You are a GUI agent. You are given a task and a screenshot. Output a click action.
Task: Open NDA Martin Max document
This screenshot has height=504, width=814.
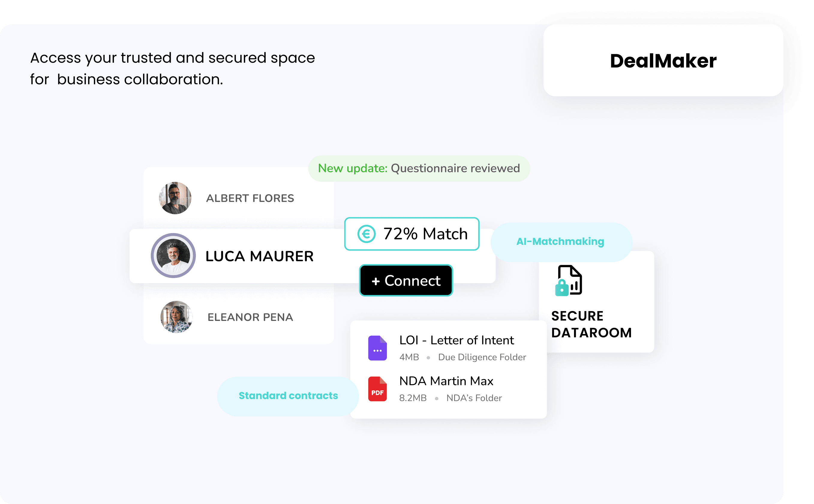tap(446, 381)
